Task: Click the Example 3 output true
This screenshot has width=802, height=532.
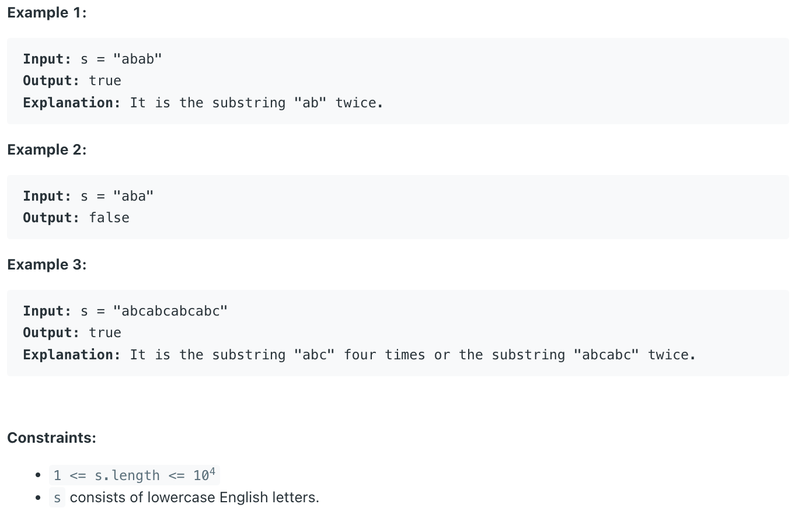Action: click(x=105, y=332)
